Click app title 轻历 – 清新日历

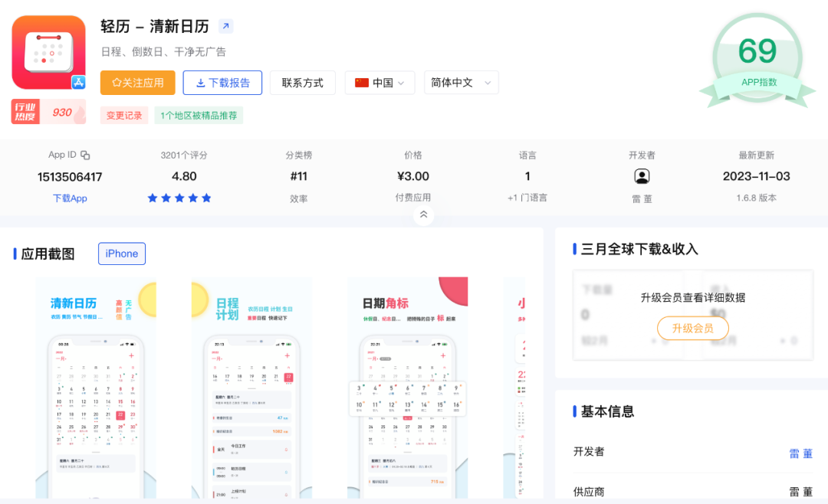[155, 26]
